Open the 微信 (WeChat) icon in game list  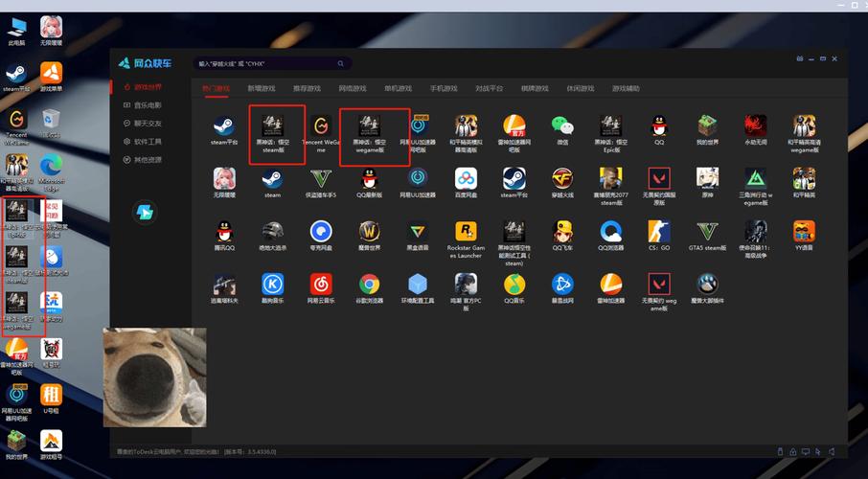(561, 125)
